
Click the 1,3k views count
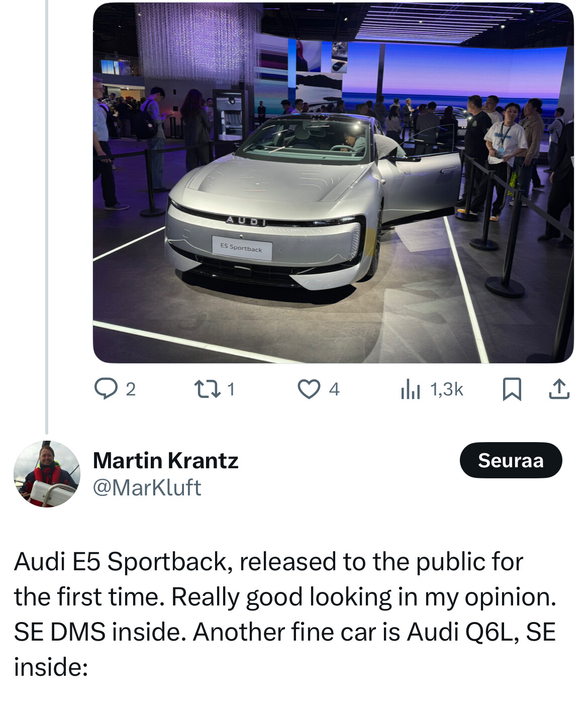click(x=446, y=389)
